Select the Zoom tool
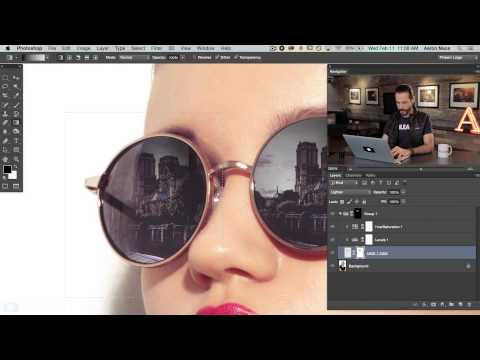480x360 pixels. coord(16,159)
